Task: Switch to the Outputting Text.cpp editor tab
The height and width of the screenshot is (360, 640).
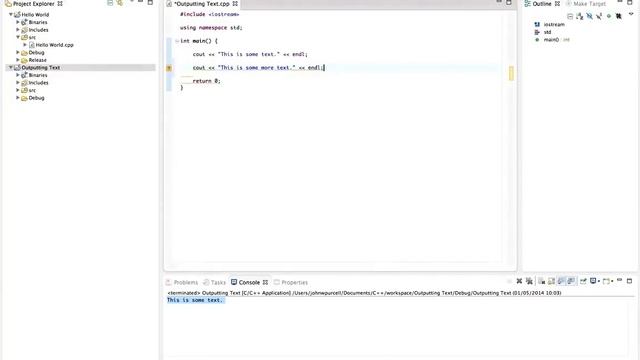Action: pyautogui.click(x=202, y=4)
